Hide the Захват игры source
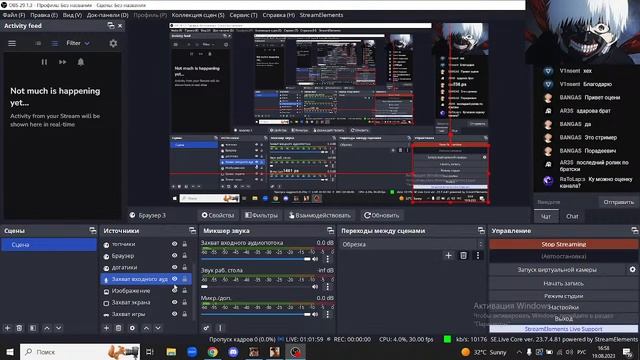The height and width of the screenshot is (360, 640). click(174, 314)
